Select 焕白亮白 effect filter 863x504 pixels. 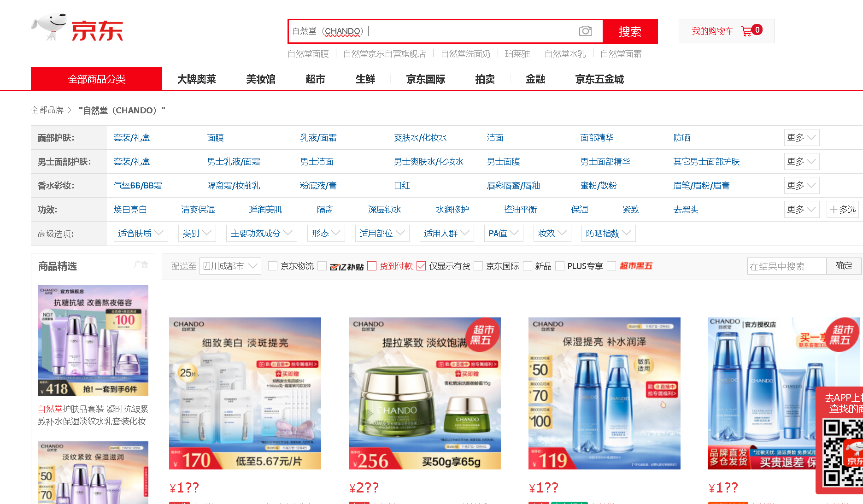click(130, 210)
